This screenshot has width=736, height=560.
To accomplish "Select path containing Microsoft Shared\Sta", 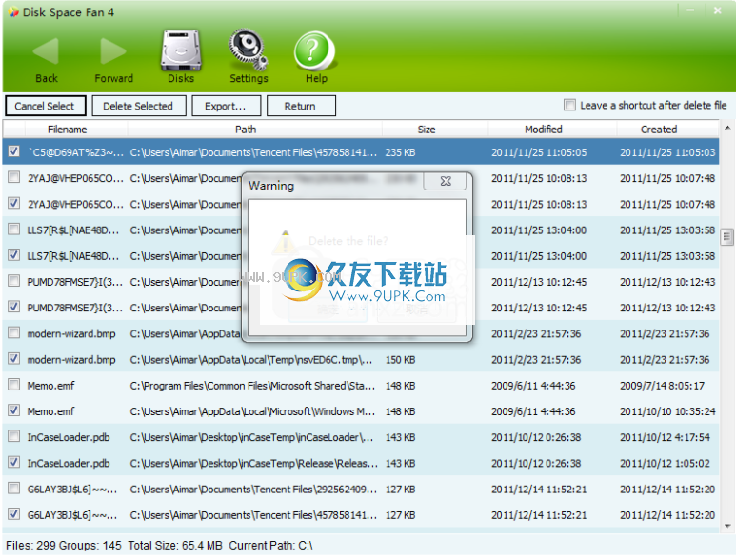I will [252, 386].
